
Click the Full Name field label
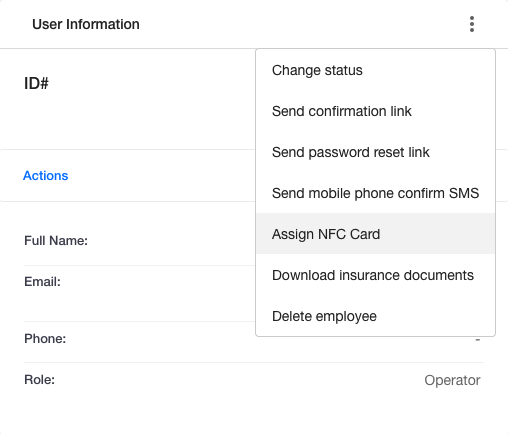[x=56, y=241]
